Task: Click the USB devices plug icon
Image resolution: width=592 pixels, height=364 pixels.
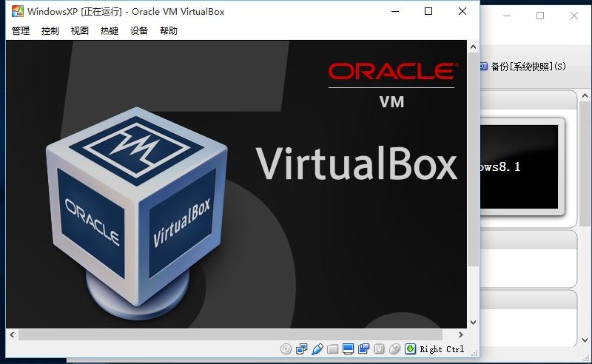Action: click(x=317, y=349)
